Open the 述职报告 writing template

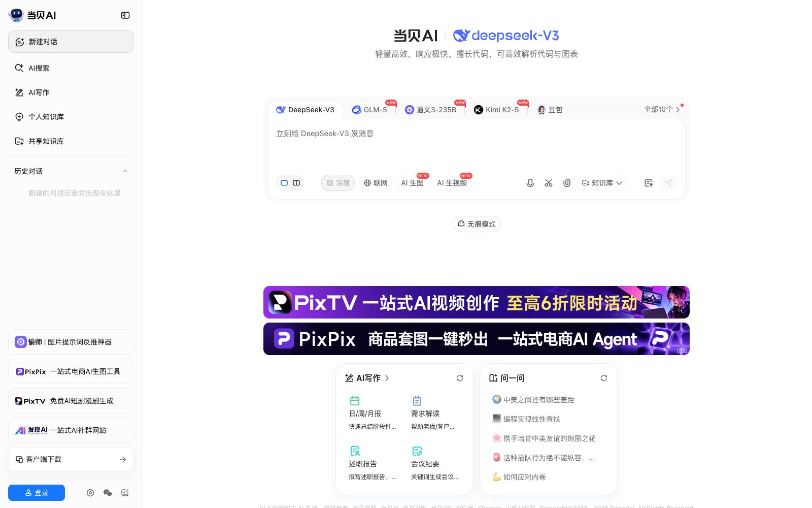pos(372,463)
